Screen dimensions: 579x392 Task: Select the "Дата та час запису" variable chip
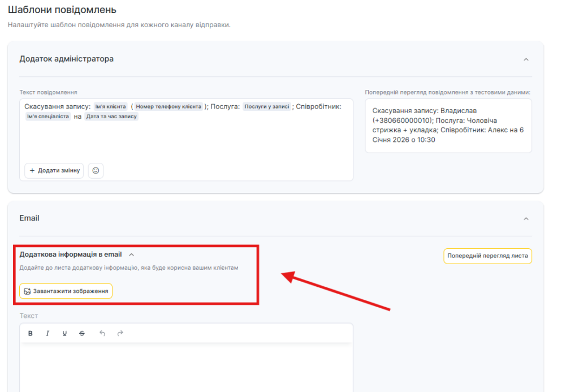click(x=111, y=117)
